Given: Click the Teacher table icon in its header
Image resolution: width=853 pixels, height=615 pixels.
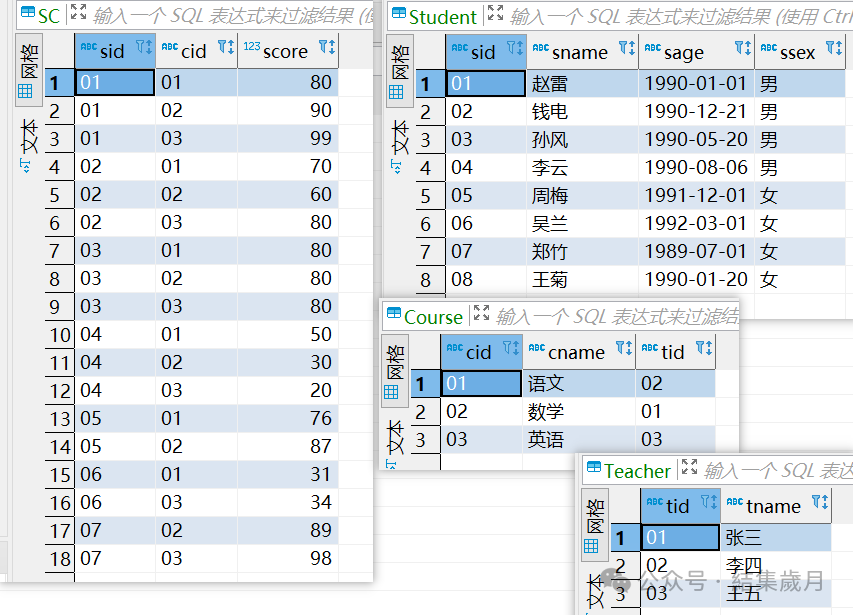Looking at the screenshot, I should [x=594, y=468].
